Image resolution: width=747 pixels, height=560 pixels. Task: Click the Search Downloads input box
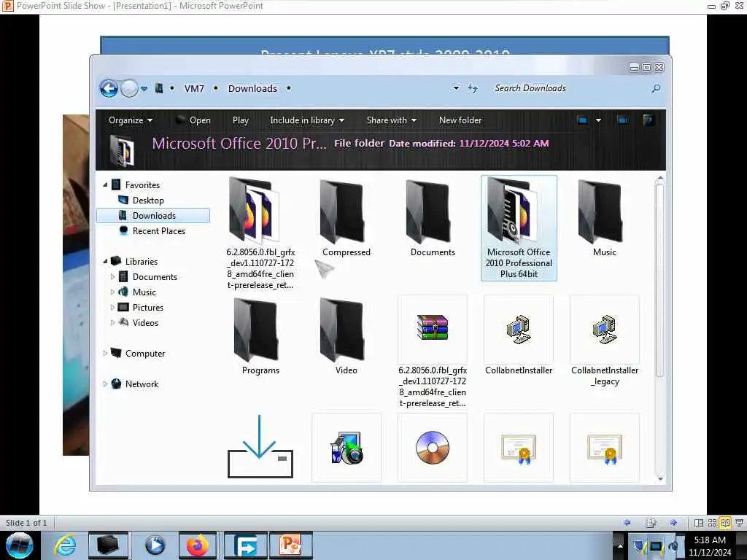coord(570,88)
